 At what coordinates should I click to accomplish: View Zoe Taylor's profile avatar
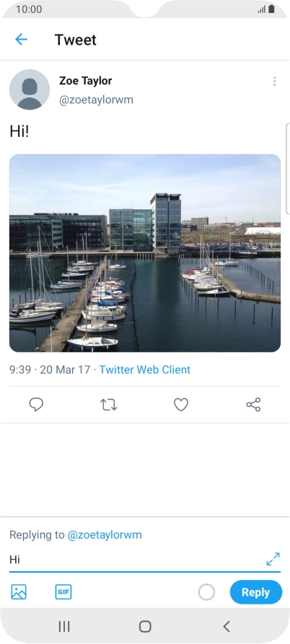pos(30,89)
